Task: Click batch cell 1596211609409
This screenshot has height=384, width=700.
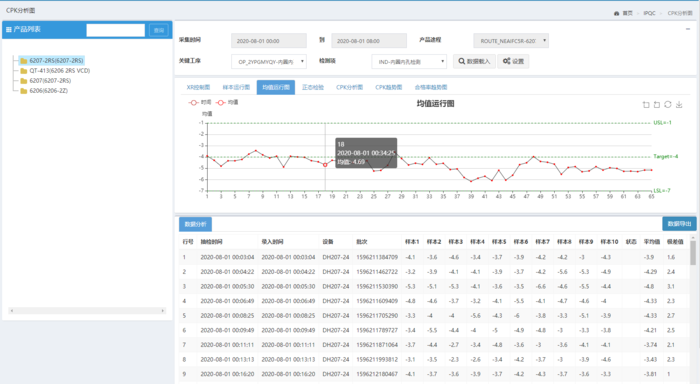Action: point(377,301)
